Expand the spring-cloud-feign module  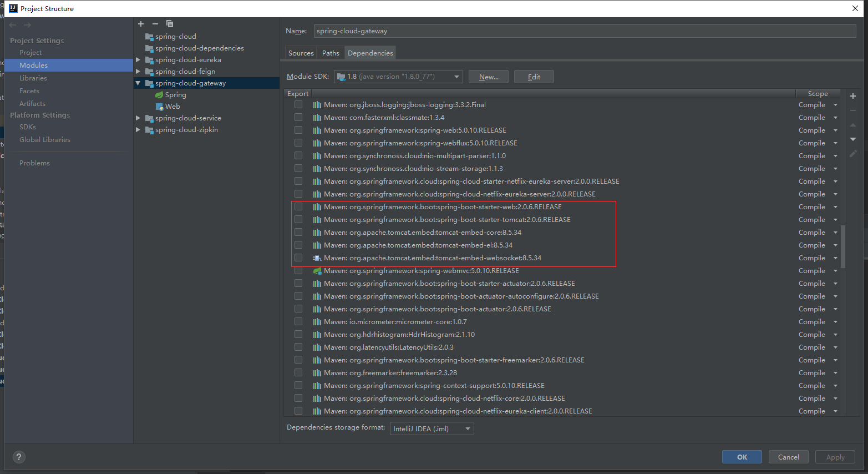(138, 72)
